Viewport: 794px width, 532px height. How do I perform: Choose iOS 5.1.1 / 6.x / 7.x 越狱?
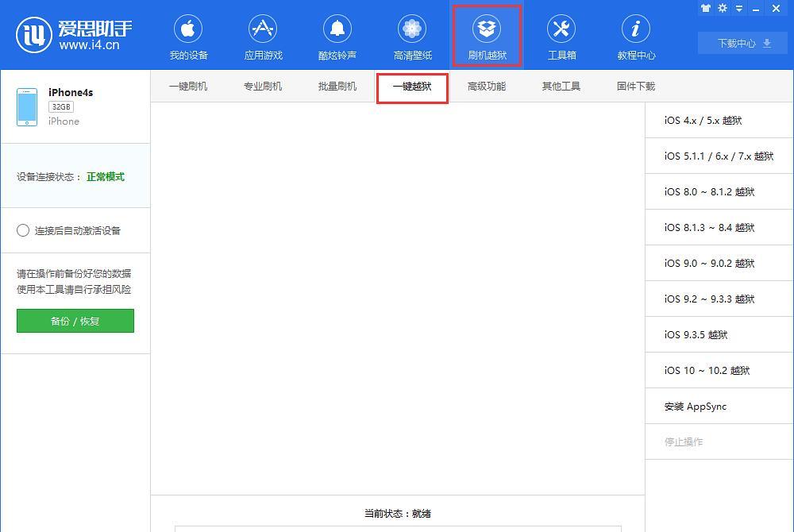tap(719, 156)
